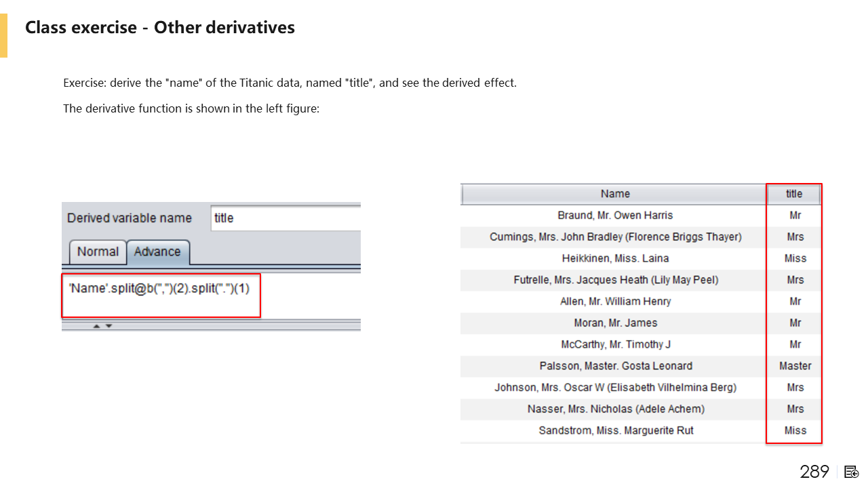Click the title column header
Viewport: 868px width, 488px height.
(x=794, y=194)
